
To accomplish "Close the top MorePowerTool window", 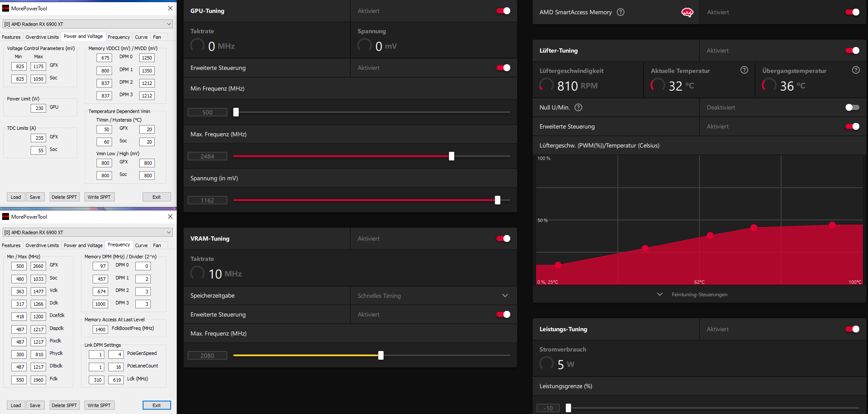I will 170,8.
